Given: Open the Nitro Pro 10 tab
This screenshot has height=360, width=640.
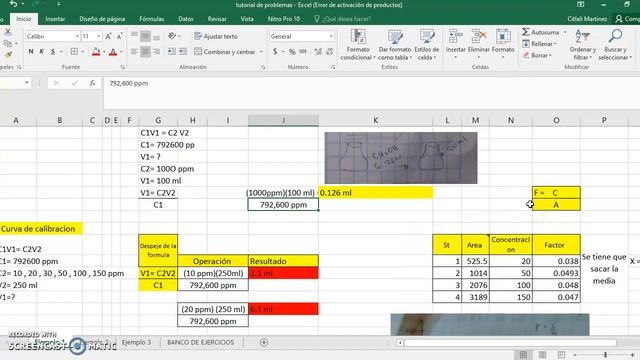Looking at the screenshot, I should 284,19.
